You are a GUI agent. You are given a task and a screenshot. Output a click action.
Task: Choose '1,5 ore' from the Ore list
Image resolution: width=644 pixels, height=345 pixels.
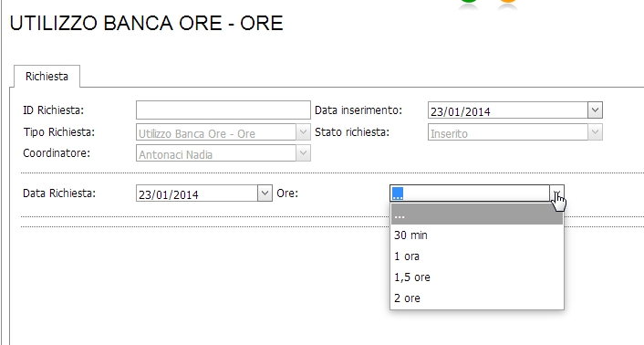(477, 277)
